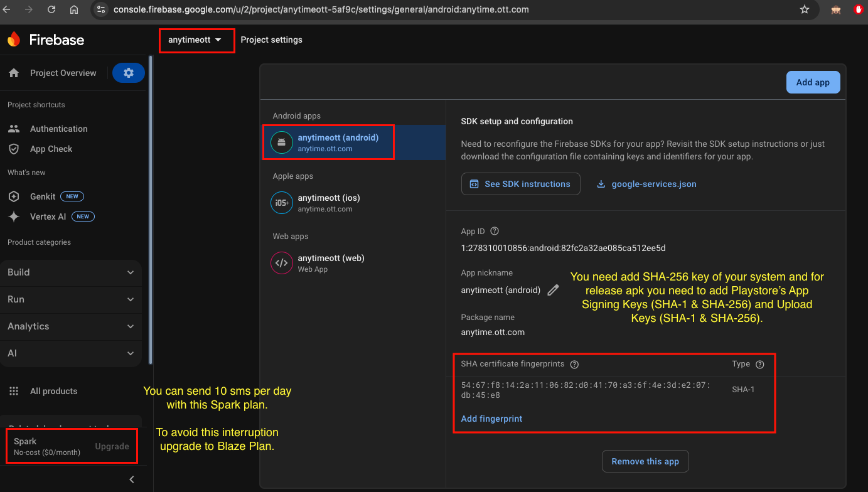Click the App ID help icon
The height and width of the screenshot is (492, 868).
(495, 231)
